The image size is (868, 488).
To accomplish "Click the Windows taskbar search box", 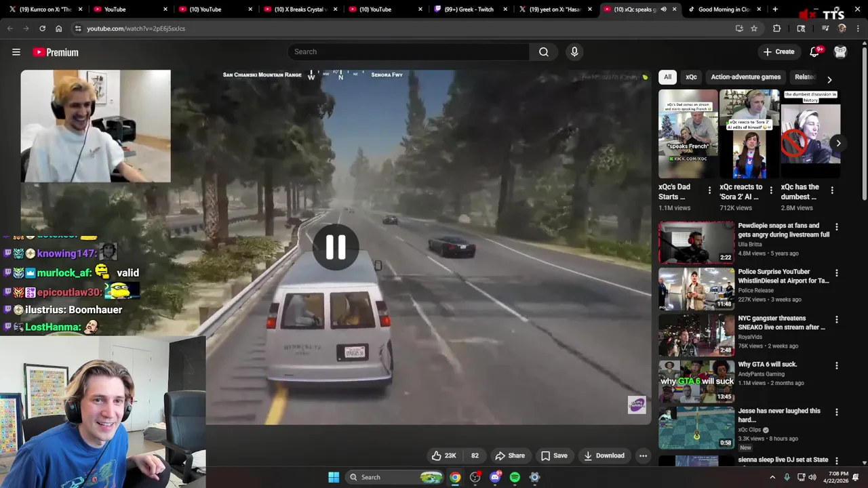I will 395,477.
